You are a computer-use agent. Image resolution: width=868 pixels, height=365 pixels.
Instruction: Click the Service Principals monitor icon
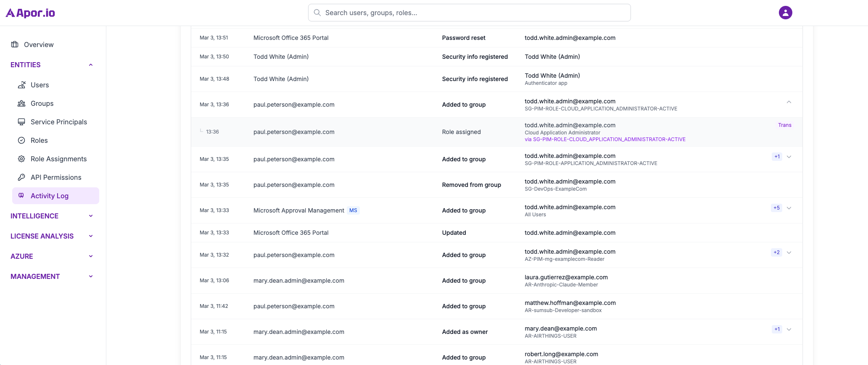tap(21, 122)
